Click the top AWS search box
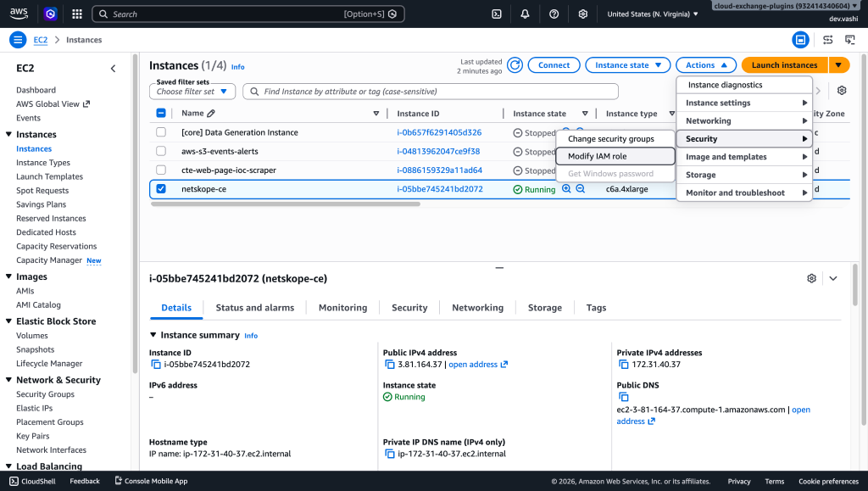Screen dimensions: 868x491 pos(248,14)
